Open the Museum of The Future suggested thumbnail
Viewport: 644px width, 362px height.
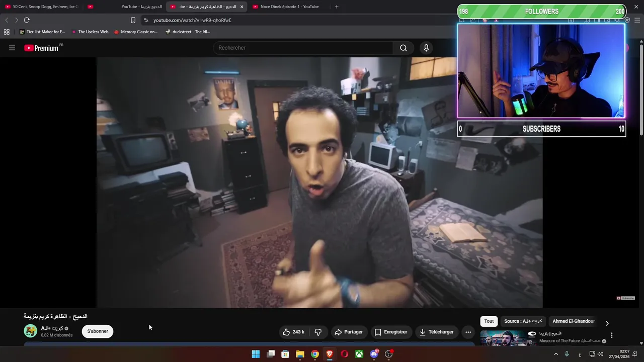pyautogui.click(x=508, y=338)
